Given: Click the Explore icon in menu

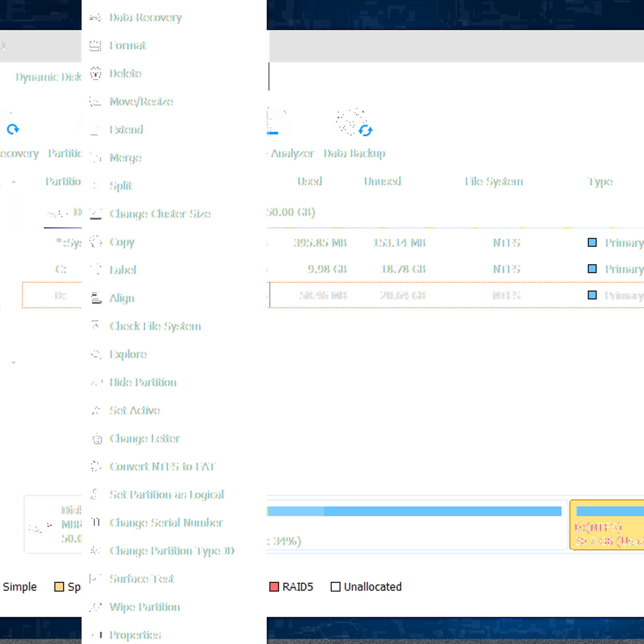Looking at the screenshot, I should coord(96,354).
